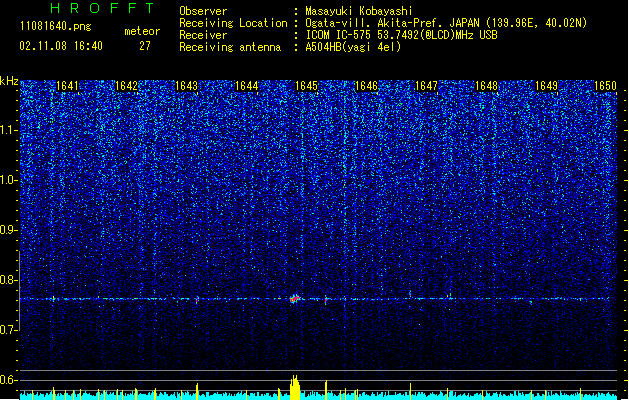Click the 1650 time marker
The height and width of the screenshot is (400, 629).
[x=605, y=86]
